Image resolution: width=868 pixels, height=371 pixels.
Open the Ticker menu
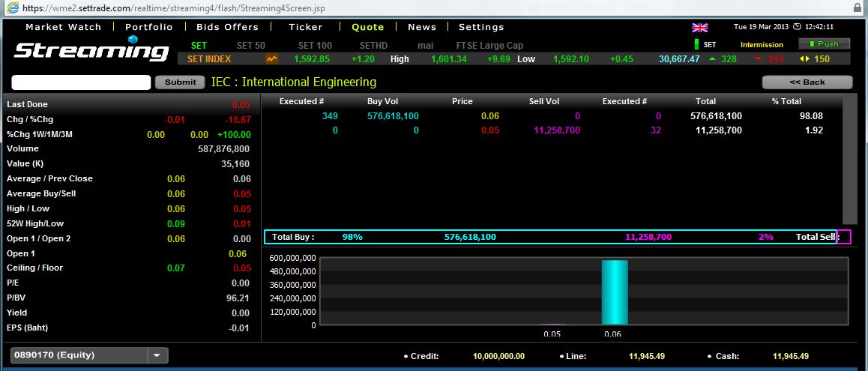[306, 26]
